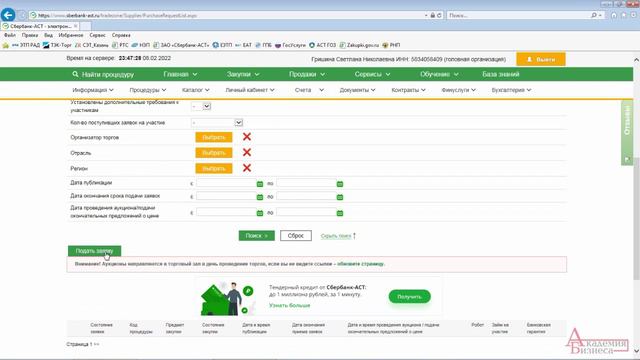Clear Организатор торгов with red X
Screen dimensions: 640x360
click(247, 137)
